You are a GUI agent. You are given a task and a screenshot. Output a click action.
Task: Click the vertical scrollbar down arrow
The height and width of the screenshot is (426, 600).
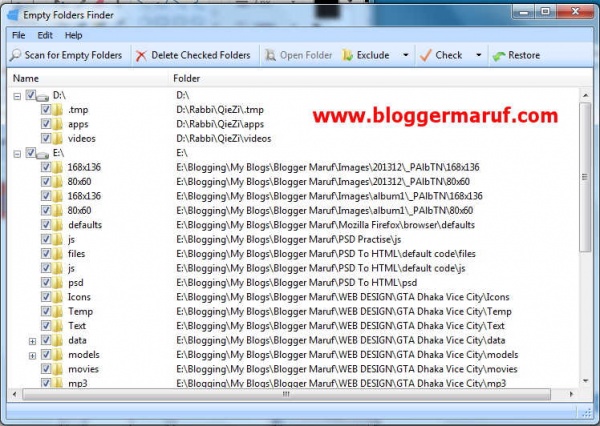coord(585,381)
